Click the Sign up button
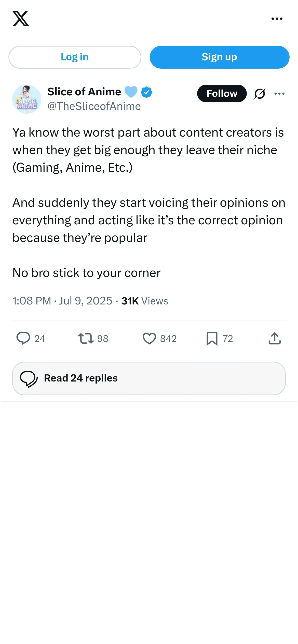Image resolution: width=298 pixels, height=644 pixels. pyautogui.click(x=220, y=57)
